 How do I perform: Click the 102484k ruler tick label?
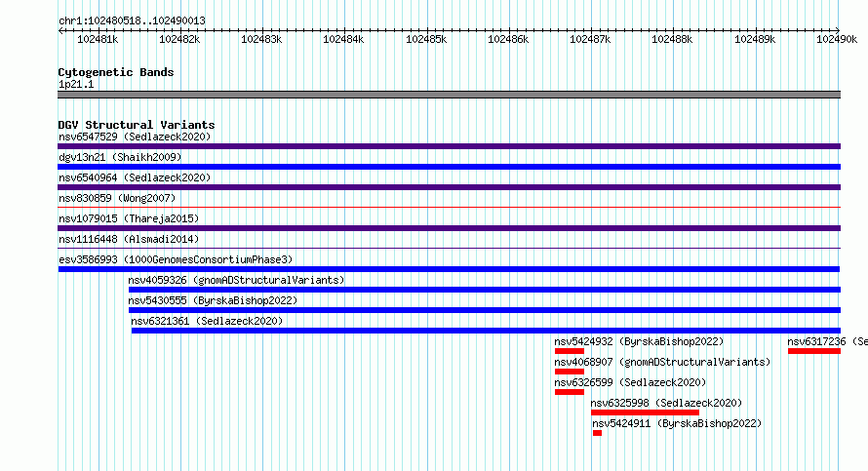pos(343,39)
